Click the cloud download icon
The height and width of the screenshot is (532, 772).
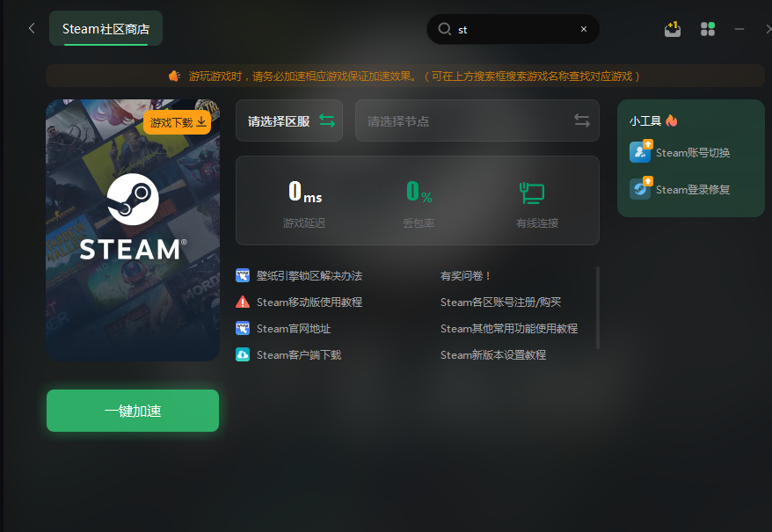(x=243, y=354)
